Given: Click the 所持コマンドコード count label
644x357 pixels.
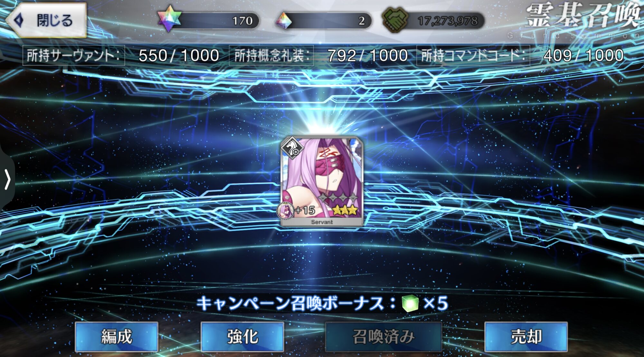Looking at the screenshot, I should pyautogui.click(x=473, y=56).
